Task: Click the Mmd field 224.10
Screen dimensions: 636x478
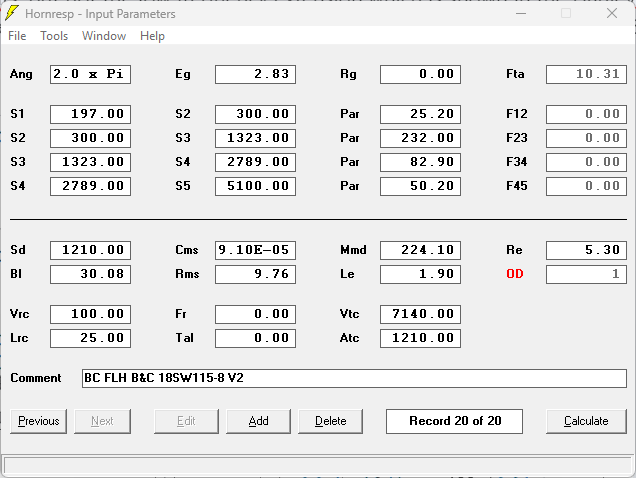Action: (x=420, y=250)
